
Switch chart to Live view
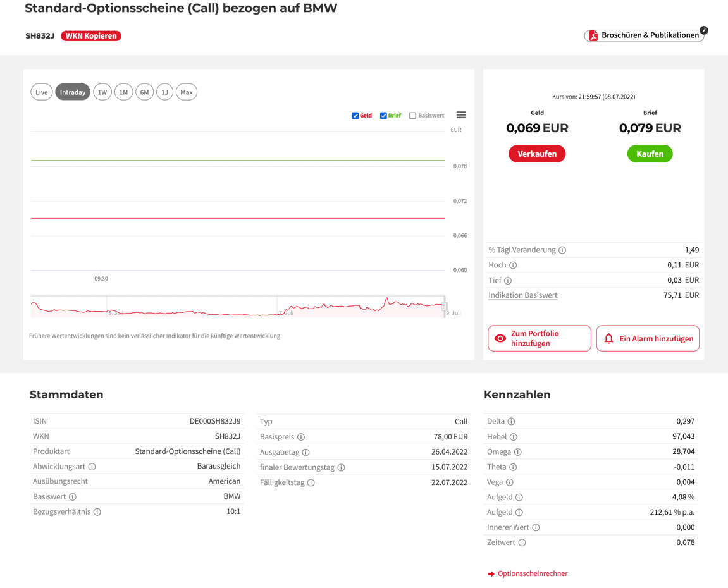coord(42,92)
